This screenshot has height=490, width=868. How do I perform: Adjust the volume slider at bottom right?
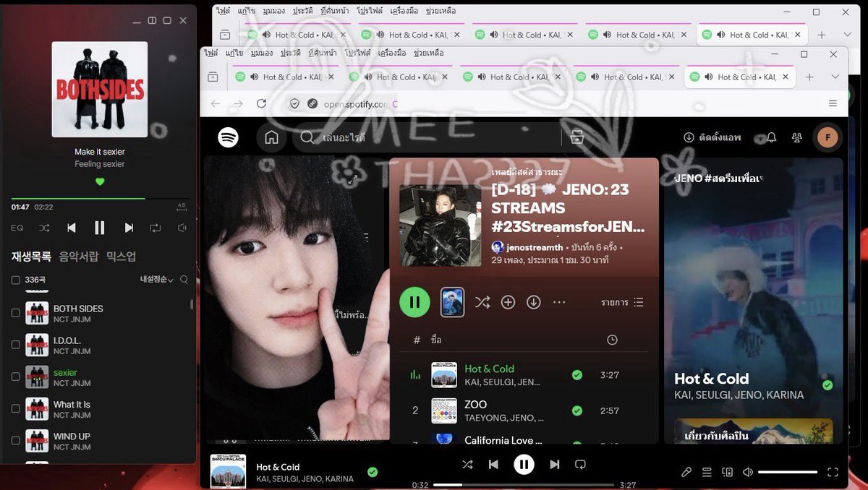[788, 472]
